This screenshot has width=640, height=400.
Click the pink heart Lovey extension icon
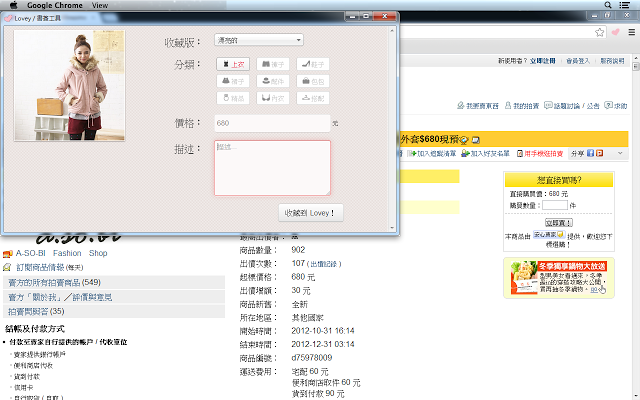[614, 32]
